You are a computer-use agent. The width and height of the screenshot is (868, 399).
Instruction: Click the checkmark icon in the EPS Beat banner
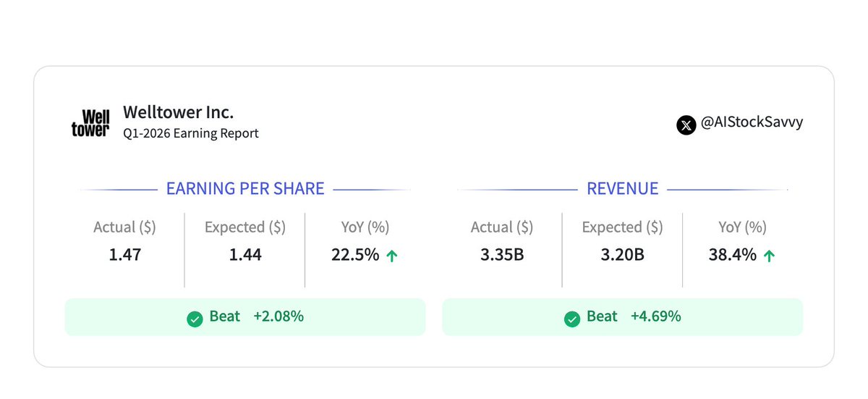(195, 318)
